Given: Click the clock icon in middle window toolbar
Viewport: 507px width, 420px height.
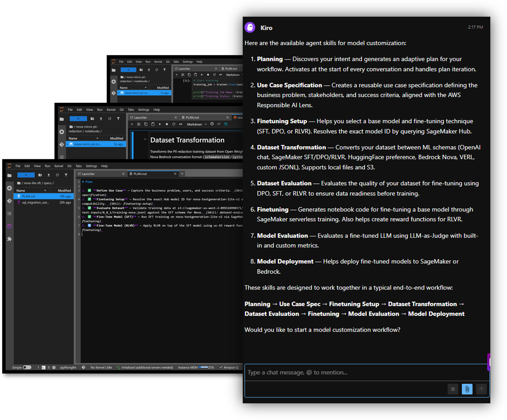Looking at the screenshot, I should [x=212, y=124].
